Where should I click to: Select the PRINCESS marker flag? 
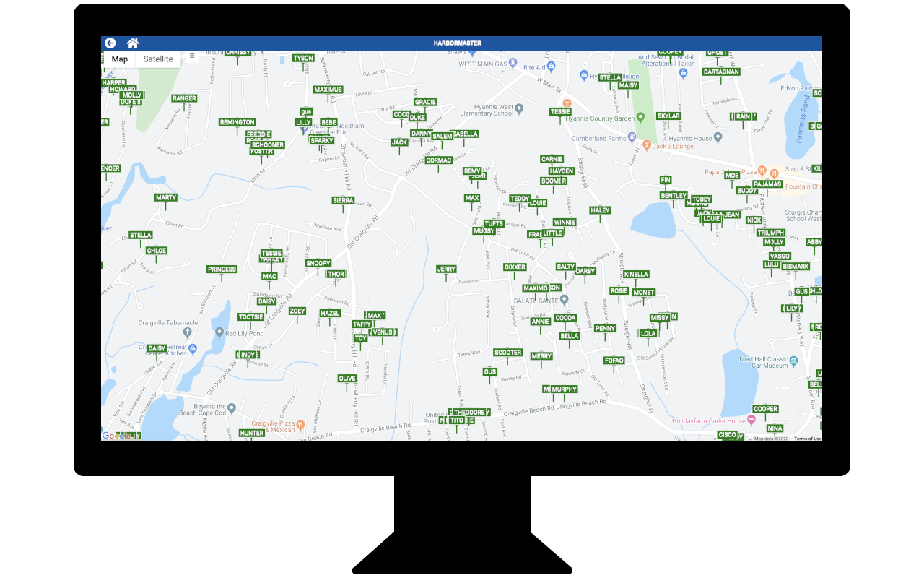point(222,269)
